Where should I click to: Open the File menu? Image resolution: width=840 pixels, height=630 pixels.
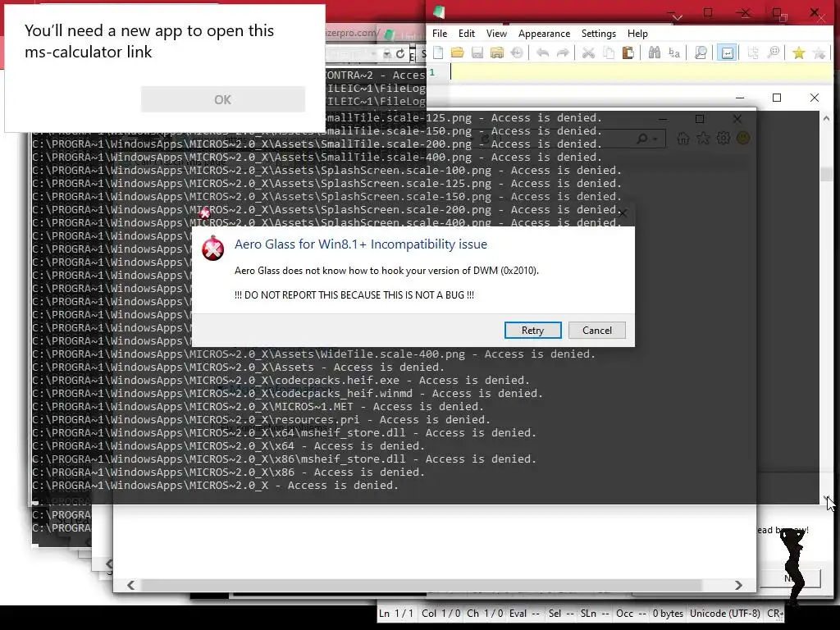pyautogui.click(x=440, y=33)
